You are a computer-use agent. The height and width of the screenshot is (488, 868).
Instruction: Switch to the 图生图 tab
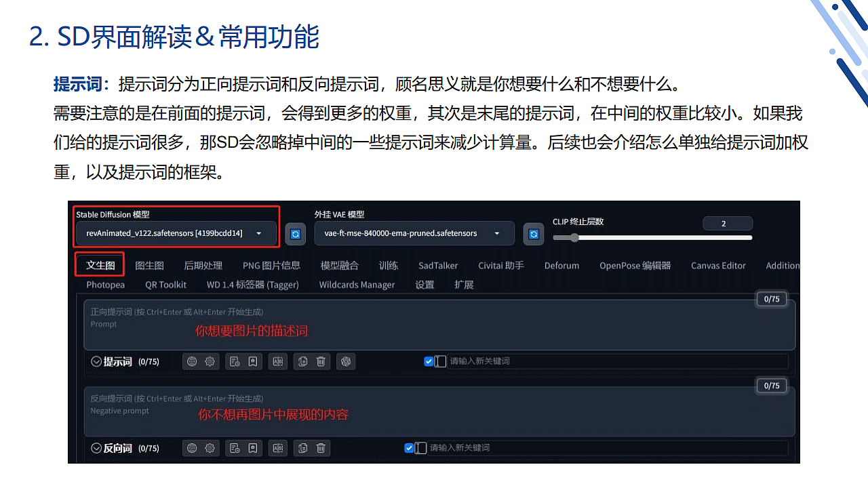tap(150, 266)
